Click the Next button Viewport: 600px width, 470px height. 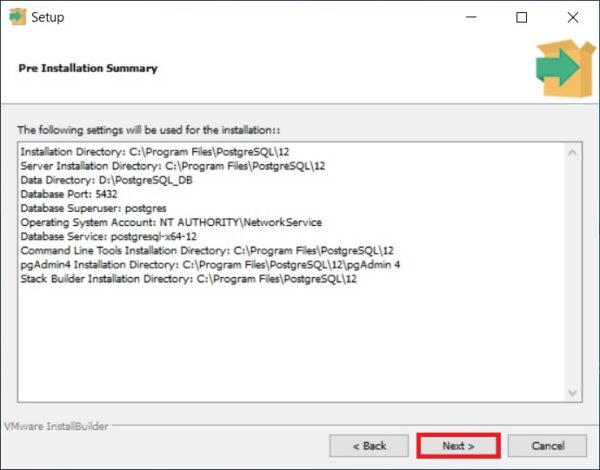coord(458,446)
